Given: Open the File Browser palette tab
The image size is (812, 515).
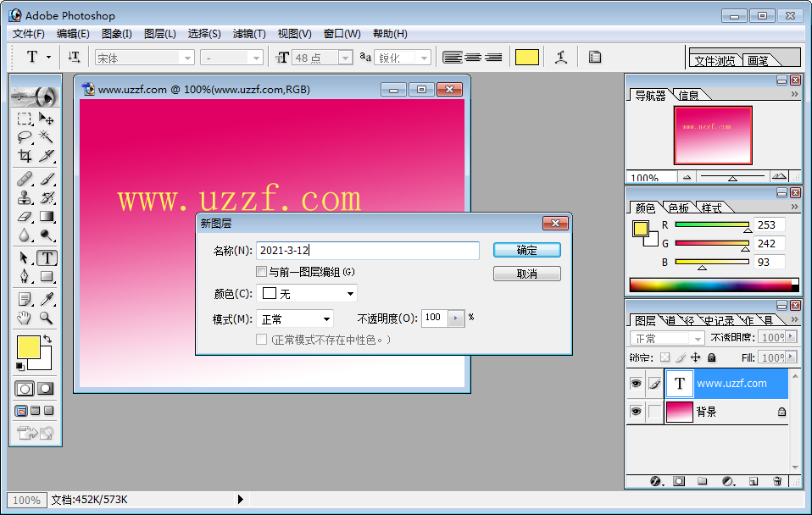Looking at the screenshot, I should point(715,60).
